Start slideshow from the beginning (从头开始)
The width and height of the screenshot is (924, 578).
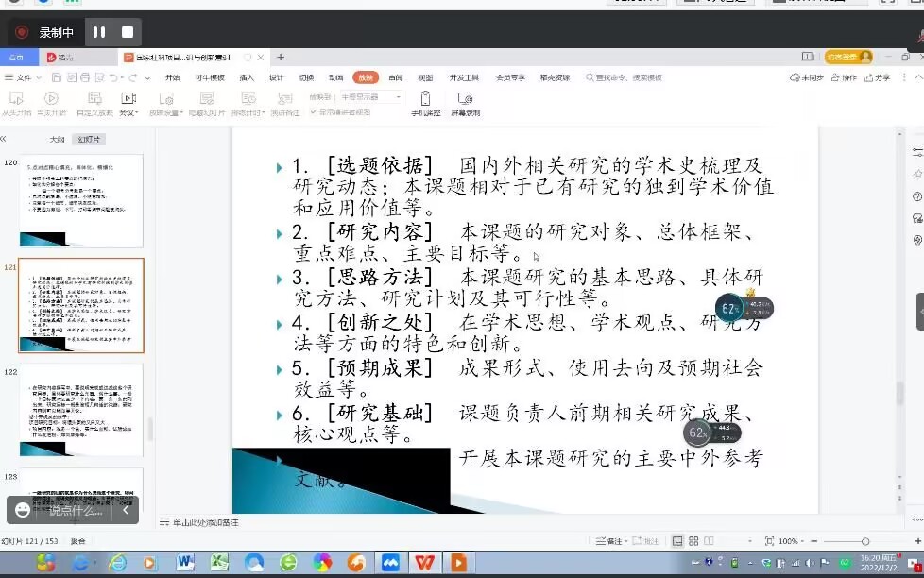click(16, 104)
